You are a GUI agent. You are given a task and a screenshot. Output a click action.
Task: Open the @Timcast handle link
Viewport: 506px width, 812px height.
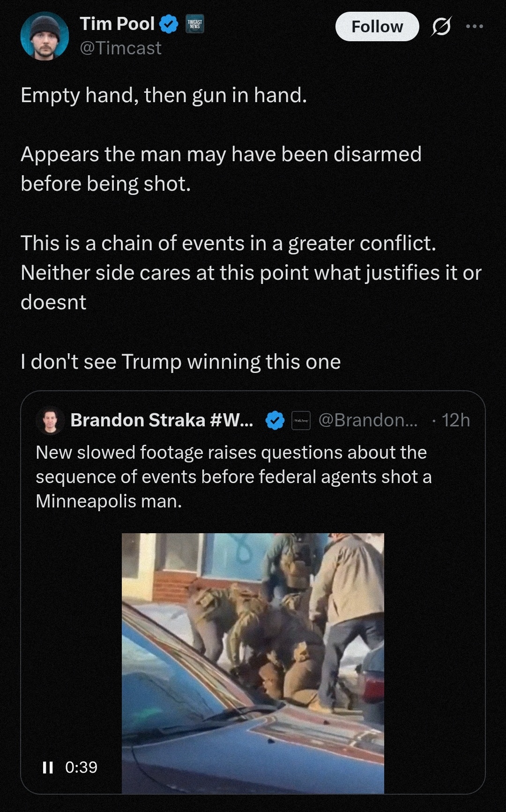pos(120,48)
